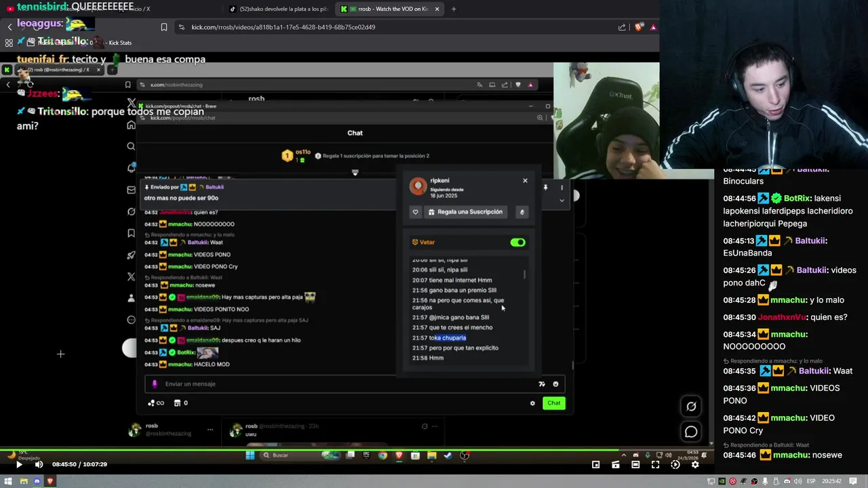Select message "21:58 Hmm"
The height and width of the screenshot is (488, 868).
pos(428,358)
